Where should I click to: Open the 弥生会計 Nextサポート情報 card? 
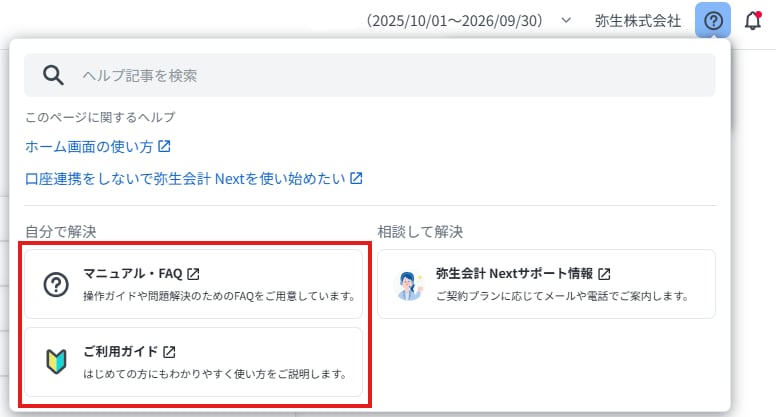pyautogui.click(x=546, y=284)
